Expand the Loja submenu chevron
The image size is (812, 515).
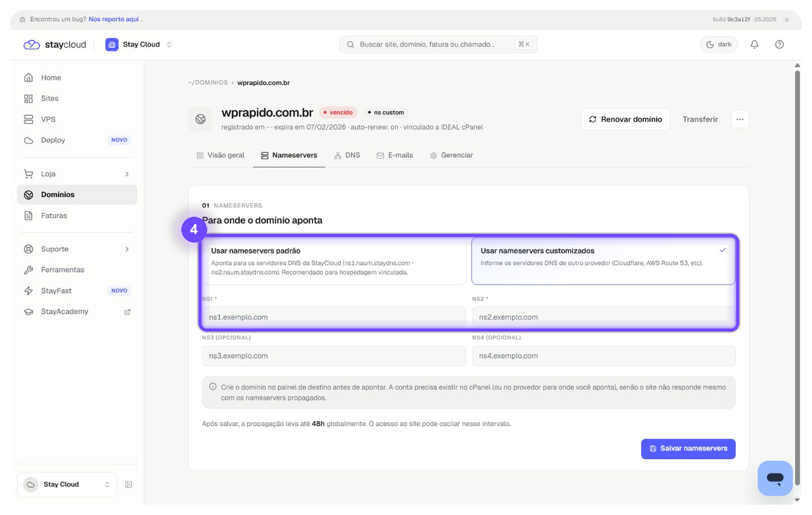127,174
